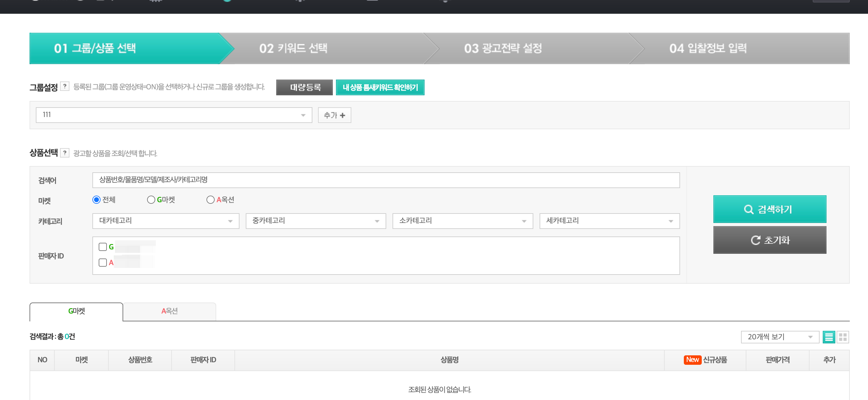Viewport: 868px width, 400px height.
Task: Open the 20개씩 보기 dropdown
Action: click(x=779, y=336)
